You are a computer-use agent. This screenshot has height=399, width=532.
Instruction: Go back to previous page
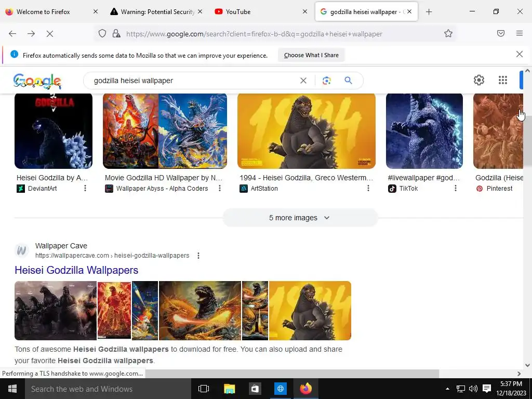12,34
